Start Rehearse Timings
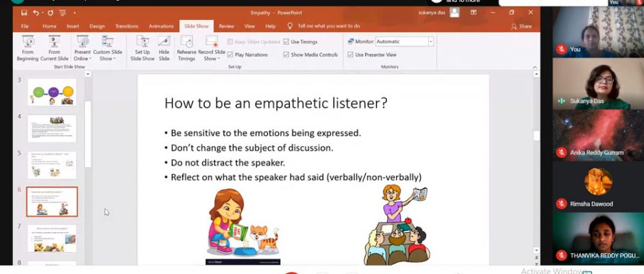 coord(186,48)
